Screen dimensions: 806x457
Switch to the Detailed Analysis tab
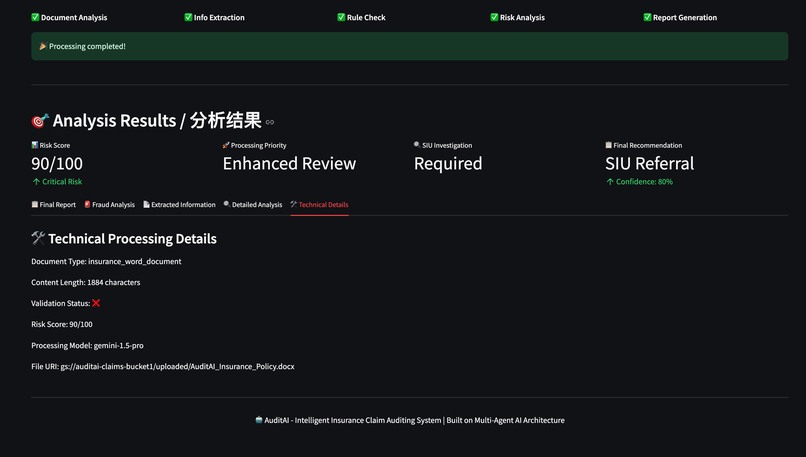pyautogui.click(x=253, y=205)
